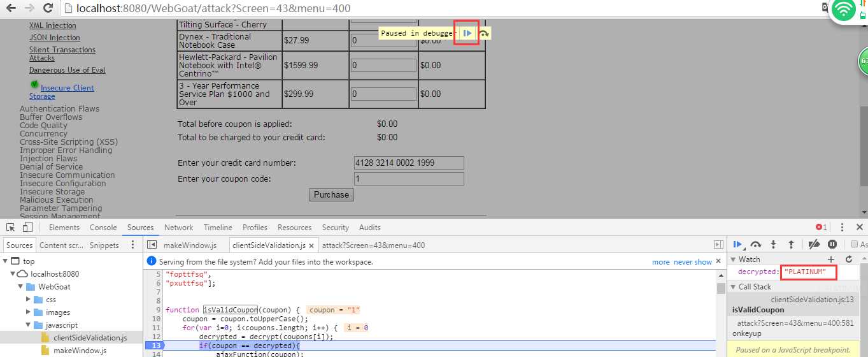Add a new watch expression
868x357 pixels.
[831, 259]
